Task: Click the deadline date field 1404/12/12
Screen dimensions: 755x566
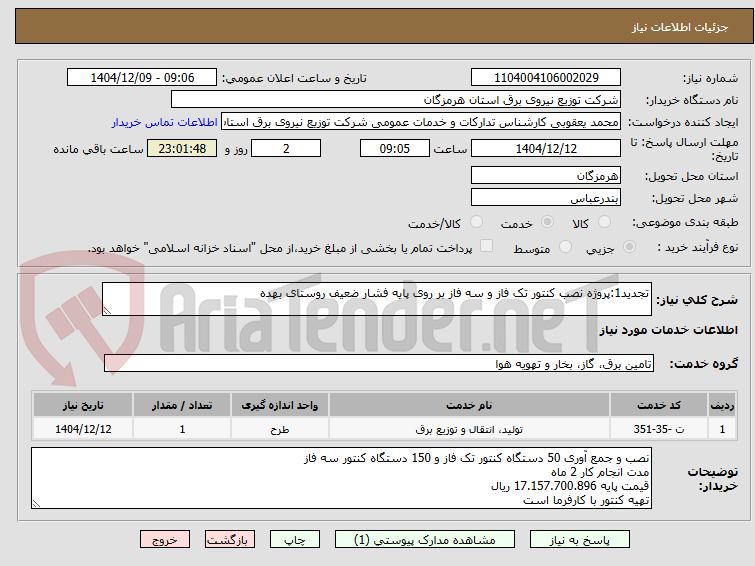Action: click(x=546, y=148)
